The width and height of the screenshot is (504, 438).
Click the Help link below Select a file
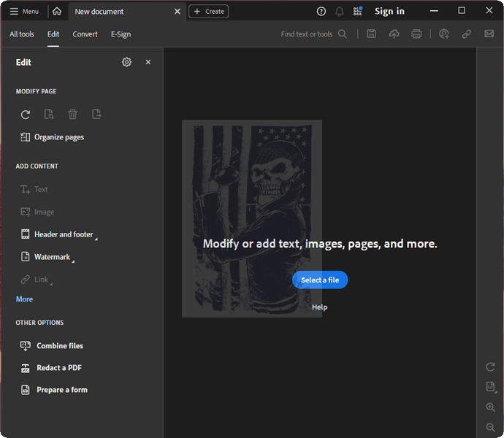319,307
